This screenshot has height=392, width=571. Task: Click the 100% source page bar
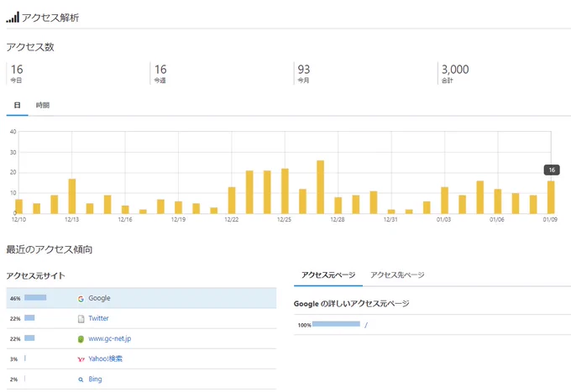pos(336,324)
